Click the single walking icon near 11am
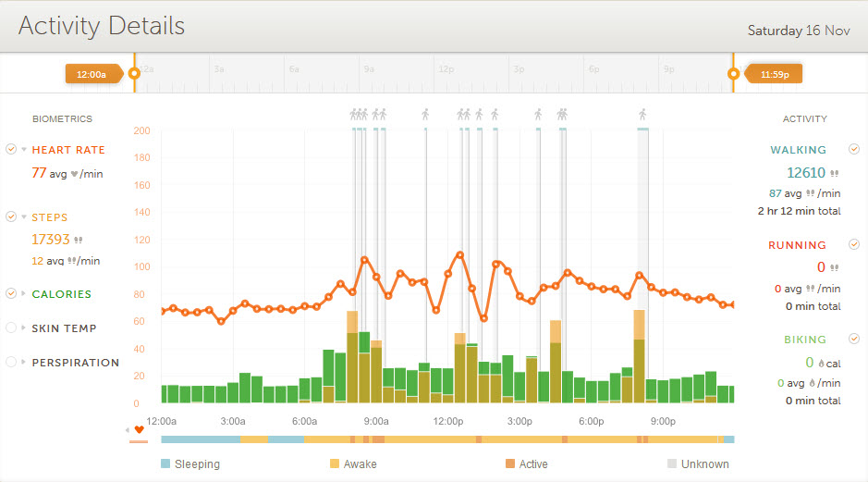This screenshot has height=482, width=868. pyautogui.click(x=425, y=115)
